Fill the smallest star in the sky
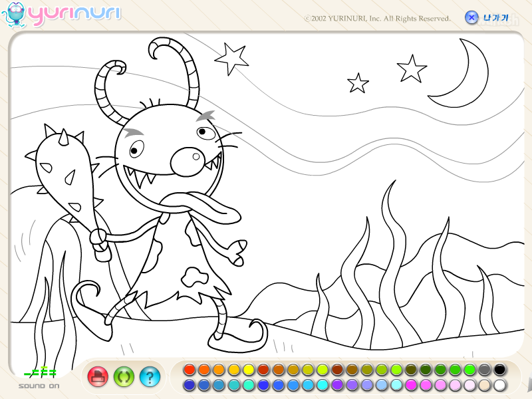Image resolution: width=532 pixels, height=399 pixels. (x=358, y=84)
